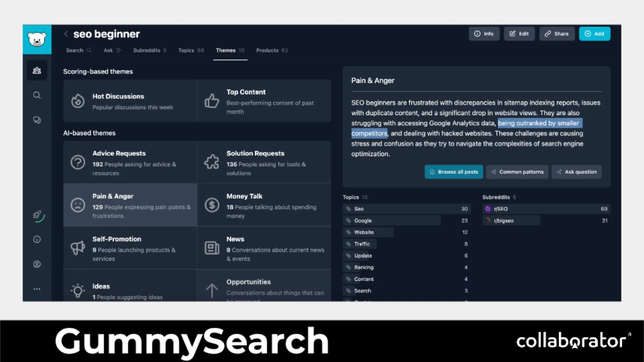Click the Share button

(x=557, y=34)
